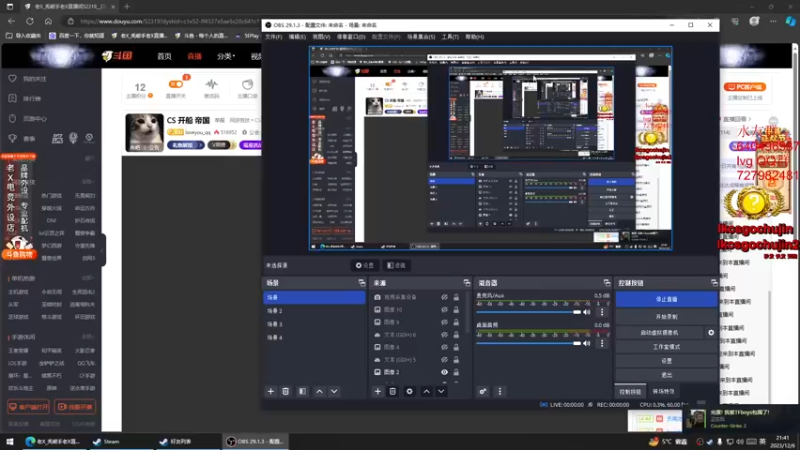Show the 图像 10 source
Viewport: 800px width, 450px height.
444,310
